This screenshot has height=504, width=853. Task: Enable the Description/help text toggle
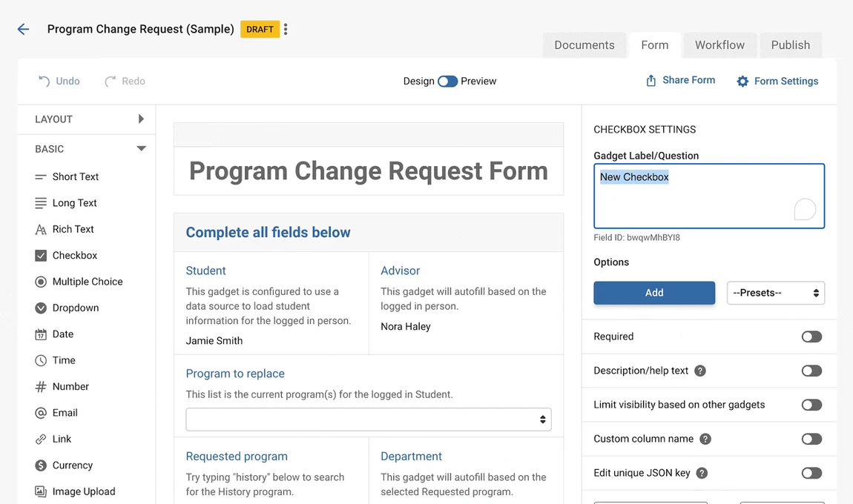point(811,371)
